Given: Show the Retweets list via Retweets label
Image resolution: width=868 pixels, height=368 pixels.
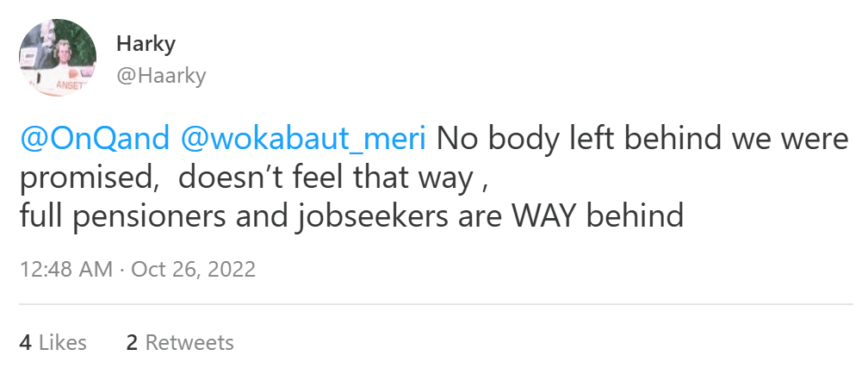Looking at the screenshot, I should [x=189, y=342].
